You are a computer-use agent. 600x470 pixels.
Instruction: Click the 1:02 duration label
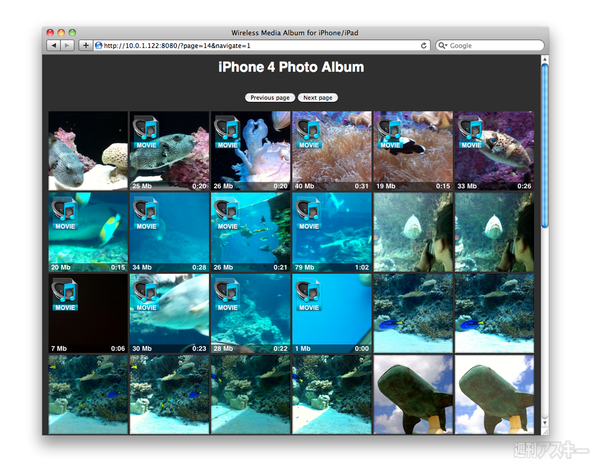coord(362,267)
